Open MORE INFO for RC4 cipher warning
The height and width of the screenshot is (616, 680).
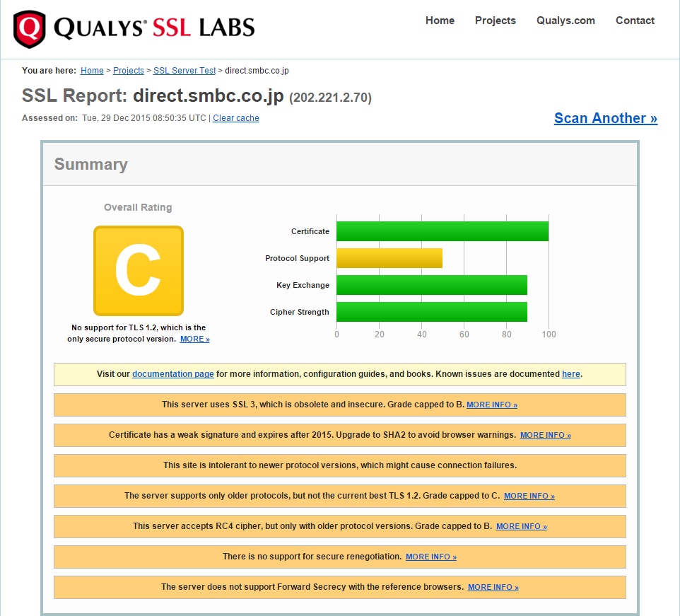(x=521, y=526)
